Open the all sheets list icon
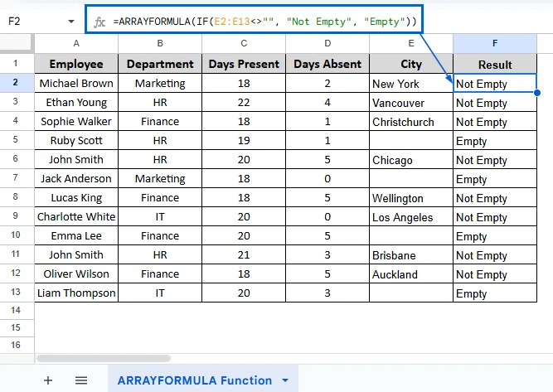This screenshot has height=392, width=553. click(x=81, y=380)
